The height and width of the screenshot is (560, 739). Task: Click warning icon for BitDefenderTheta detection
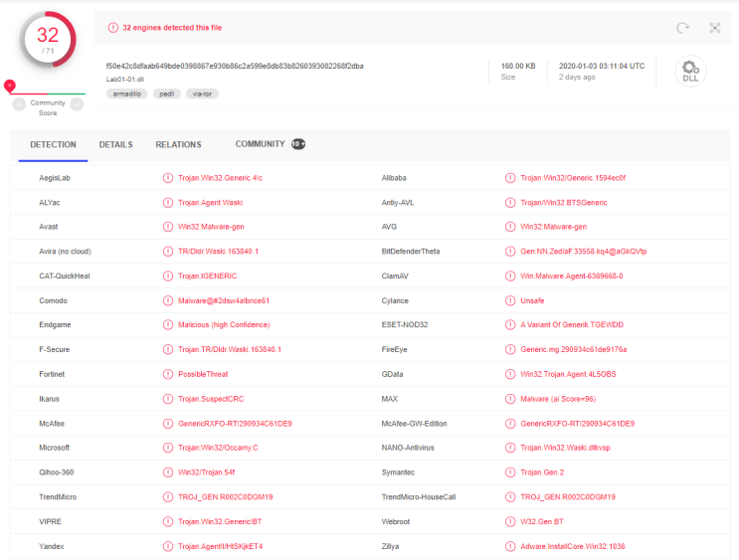point(510,252)
